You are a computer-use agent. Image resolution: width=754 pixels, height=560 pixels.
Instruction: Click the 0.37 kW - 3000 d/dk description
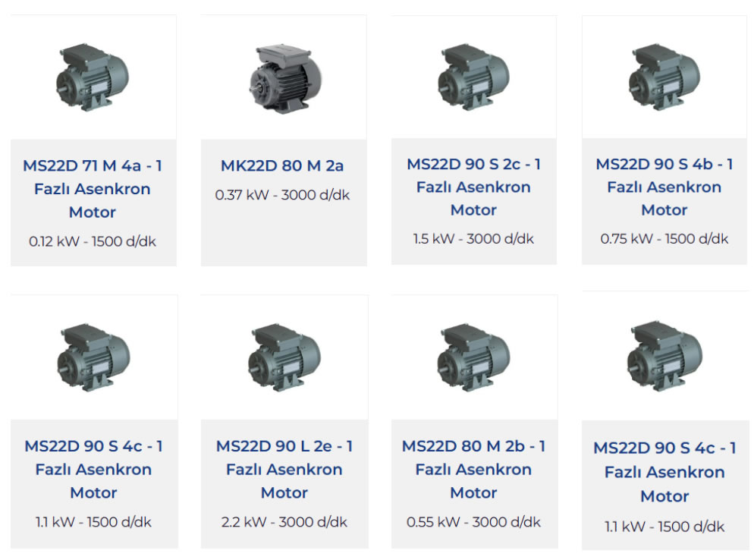pyautogui.click(x=282, y=195)
